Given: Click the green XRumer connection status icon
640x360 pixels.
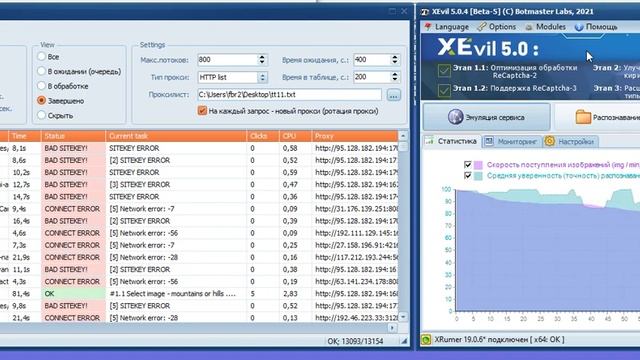Looking at the screenshot, I should pyautogui.click(x=426, y=340).
